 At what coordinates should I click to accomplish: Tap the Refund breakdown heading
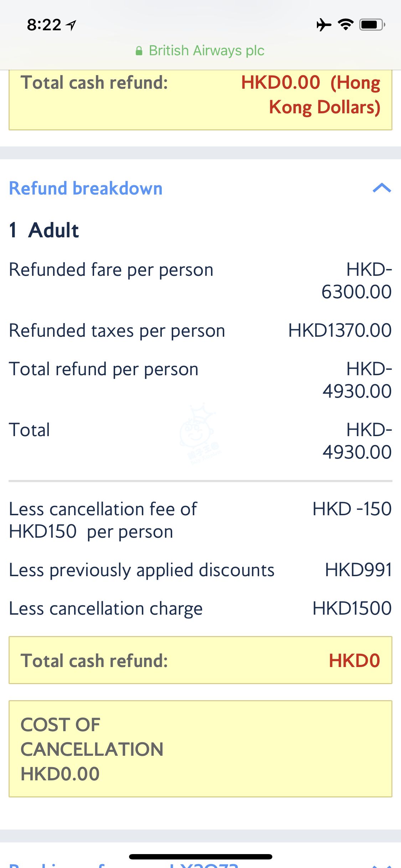(86, 188)
